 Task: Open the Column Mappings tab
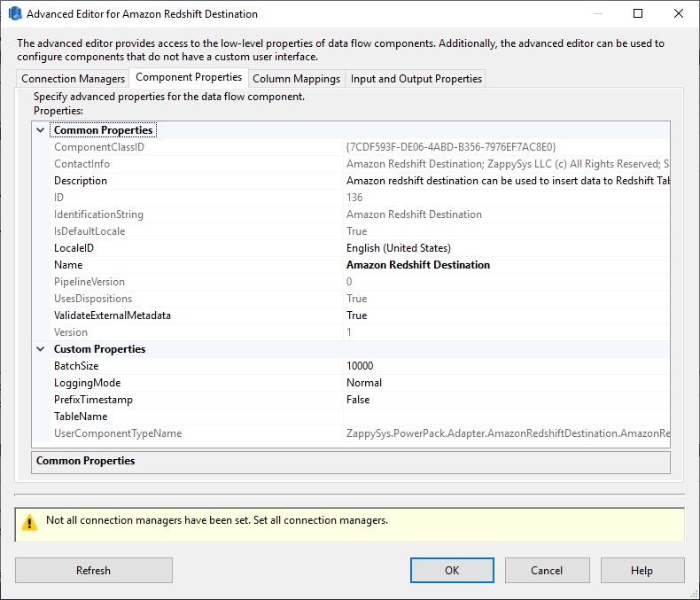point(297,79)
